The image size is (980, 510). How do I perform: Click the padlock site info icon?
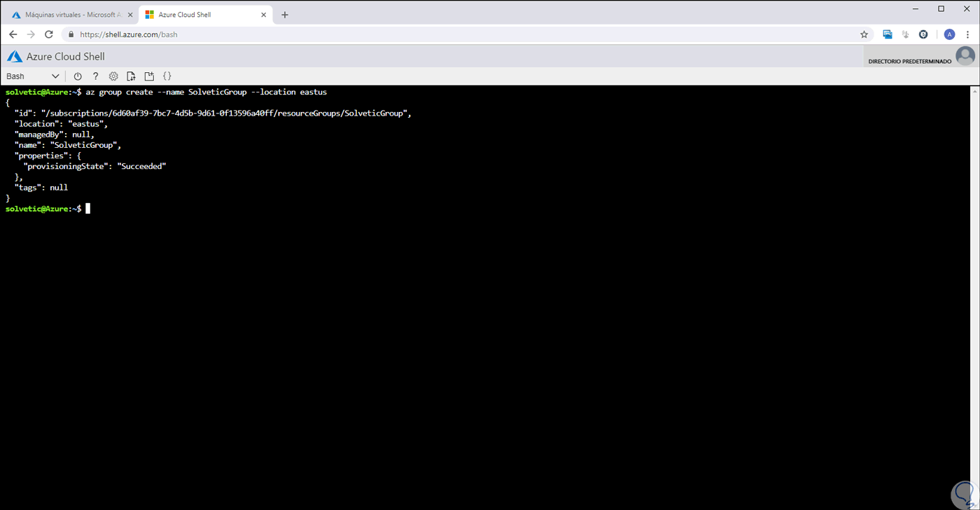71,34
